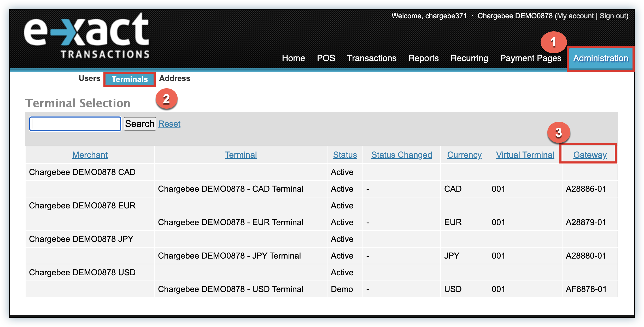Open the Administration tab
Screen dimensions: 644x327
click(600, 58)
